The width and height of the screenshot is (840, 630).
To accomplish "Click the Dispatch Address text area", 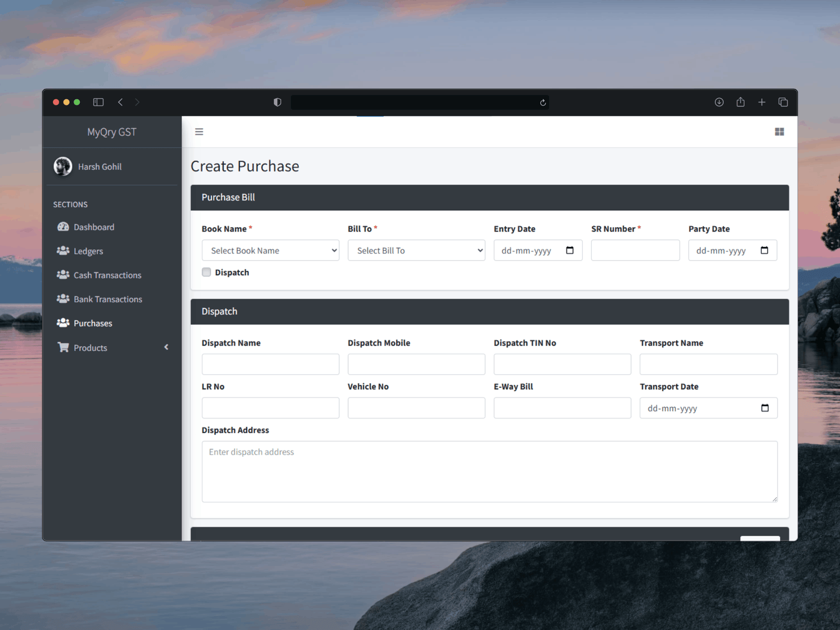I will coord(490,471).
